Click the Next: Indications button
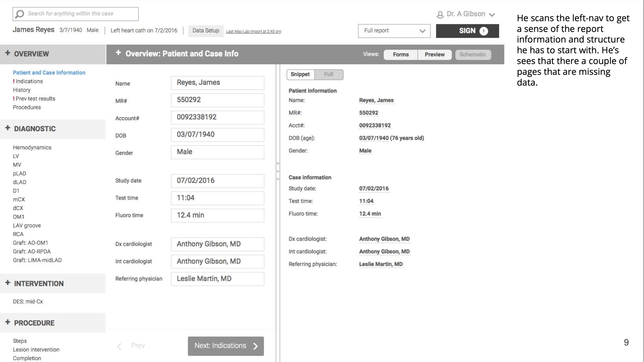The height and width of the screenshot is (362, 644). 226,346
